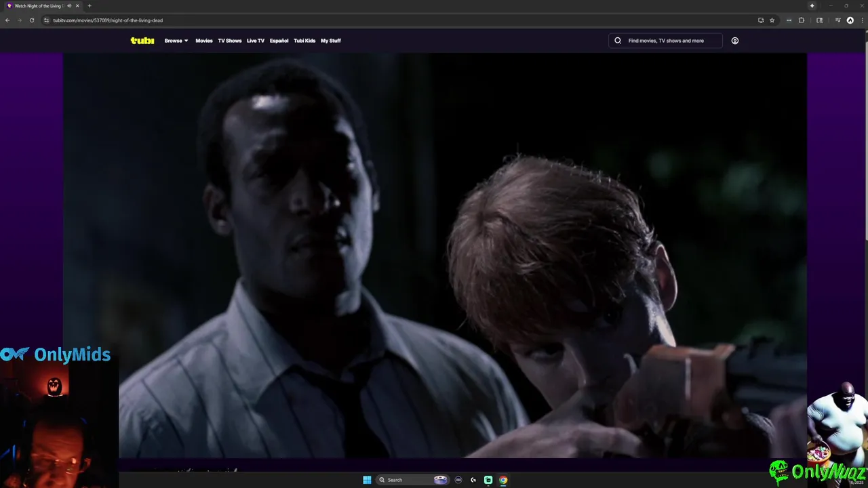868x488 pixels.
Task: Go back with the browser back arrow
Action: (x=7, y=20)
